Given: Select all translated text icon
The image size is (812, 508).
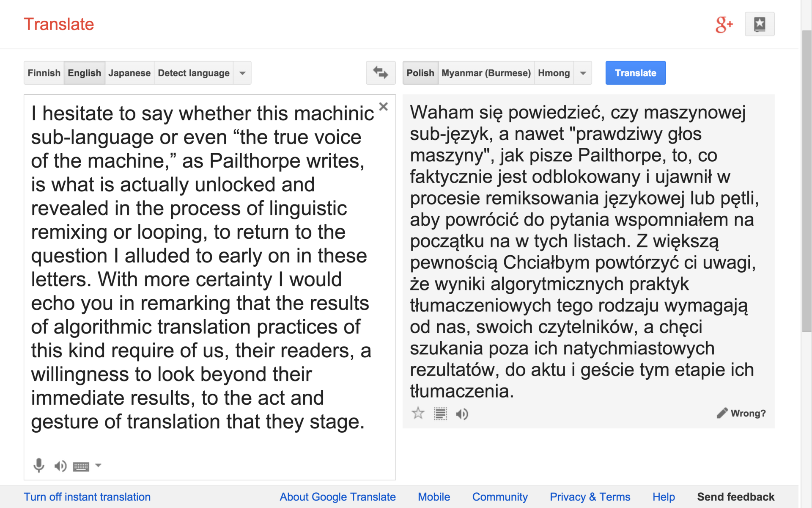Looking at the screenshot, I should click(440, 414).
